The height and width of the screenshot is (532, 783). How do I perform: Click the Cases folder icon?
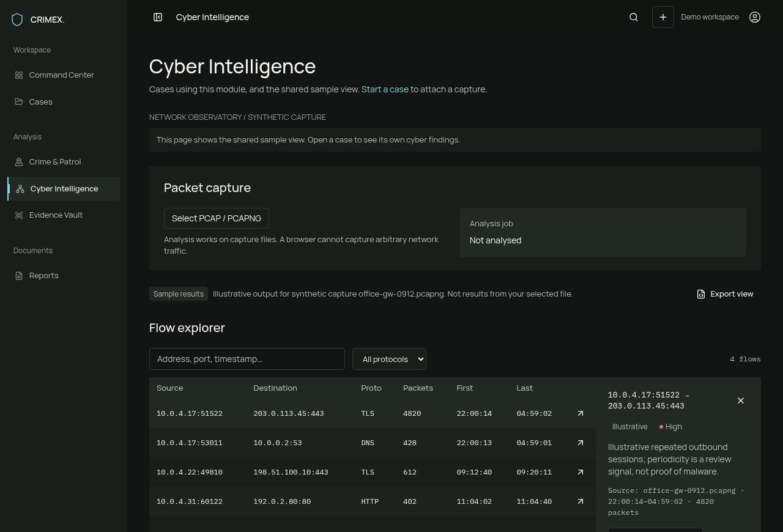[19, 102]
